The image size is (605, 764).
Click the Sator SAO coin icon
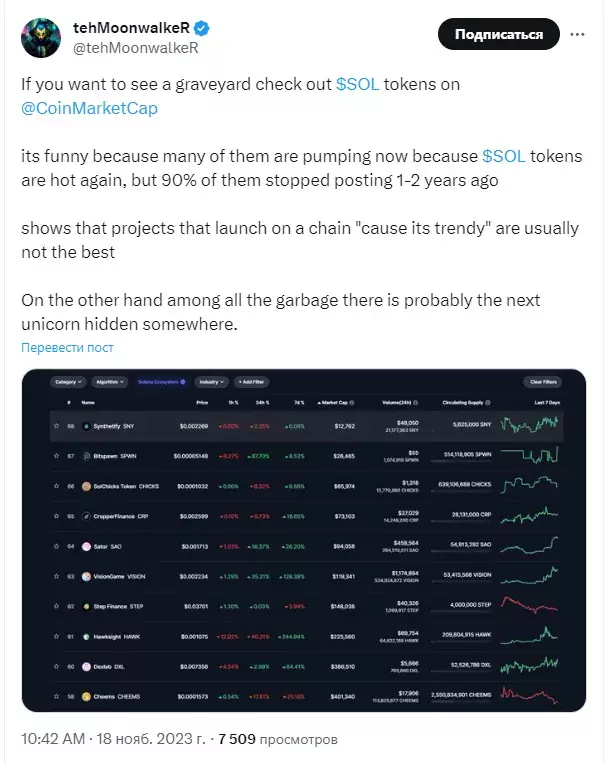[86, 547]
